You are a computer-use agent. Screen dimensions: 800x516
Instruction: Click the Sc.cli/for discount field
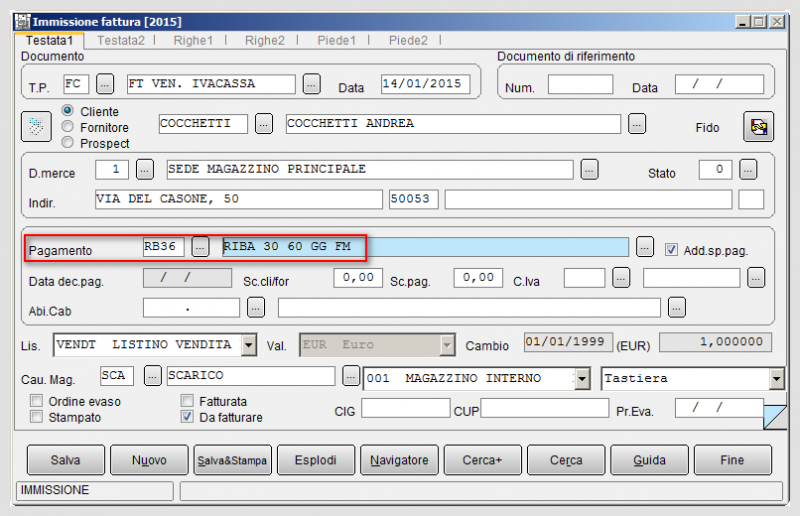(358, 278)
